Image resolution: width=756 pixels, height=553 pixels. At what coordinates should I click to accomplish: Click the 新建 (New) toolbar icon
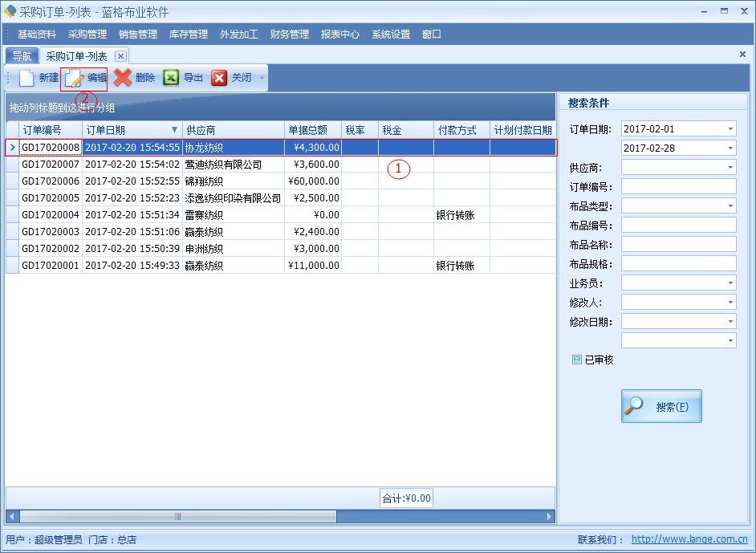click(x=28, y=78)
